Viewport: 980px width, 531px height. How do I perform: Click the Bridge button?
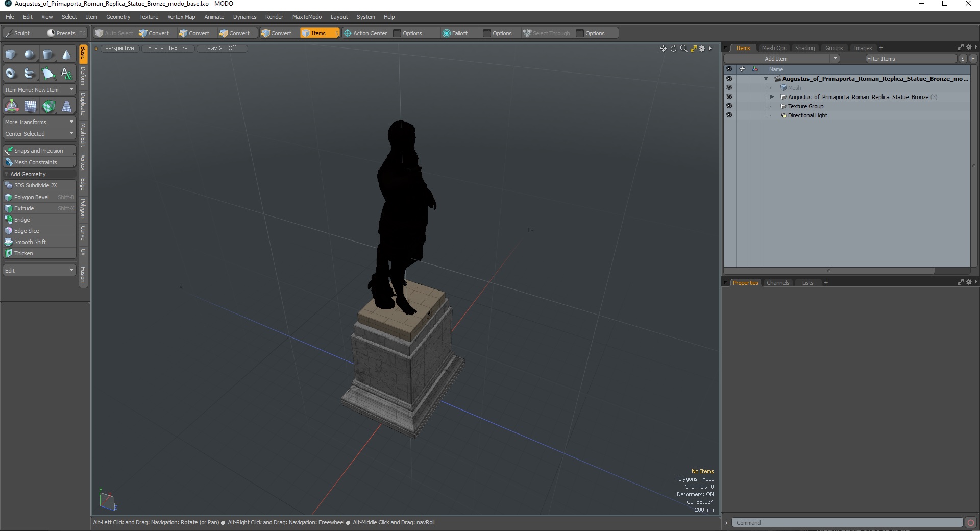[x=39, y=220]
